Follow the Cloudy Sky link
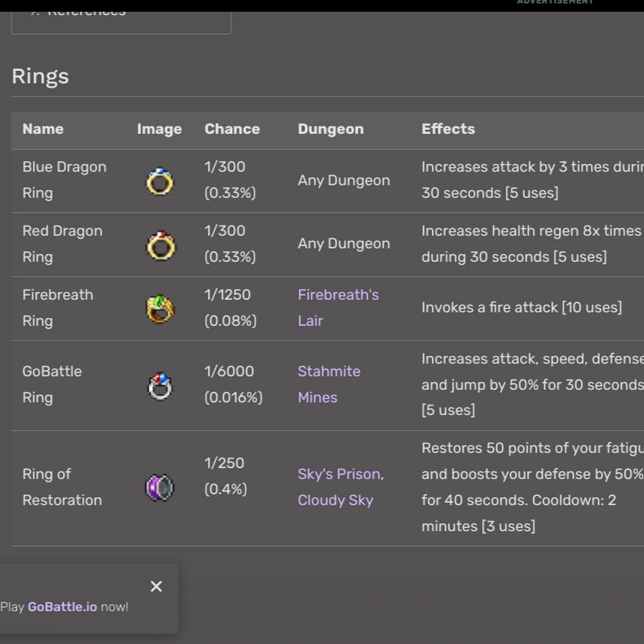Viewport: 644px width, 644px height. 335,500
